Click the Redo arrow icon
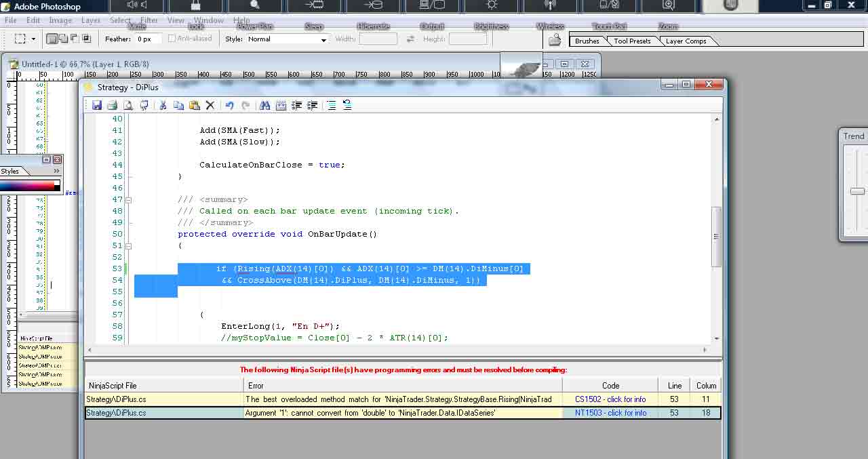868x459 pixels. coord(245,105)
